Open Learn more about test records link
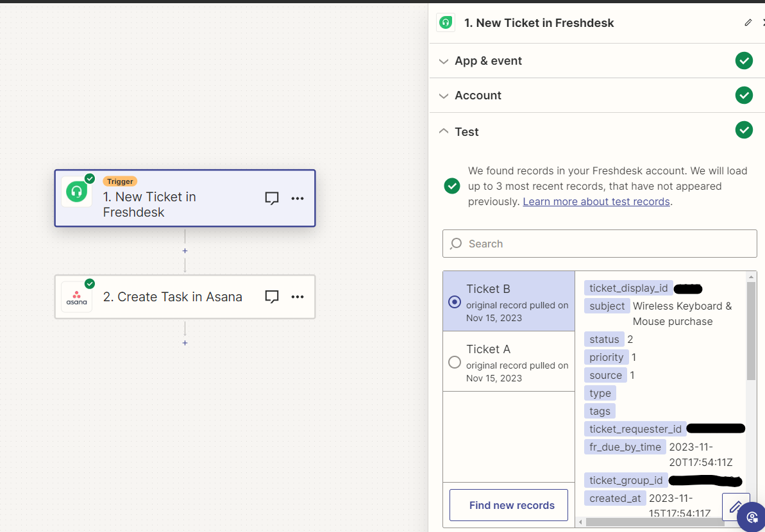Image resolution: width=765 pixels, height=532 pixels. [x=596, y=201]
